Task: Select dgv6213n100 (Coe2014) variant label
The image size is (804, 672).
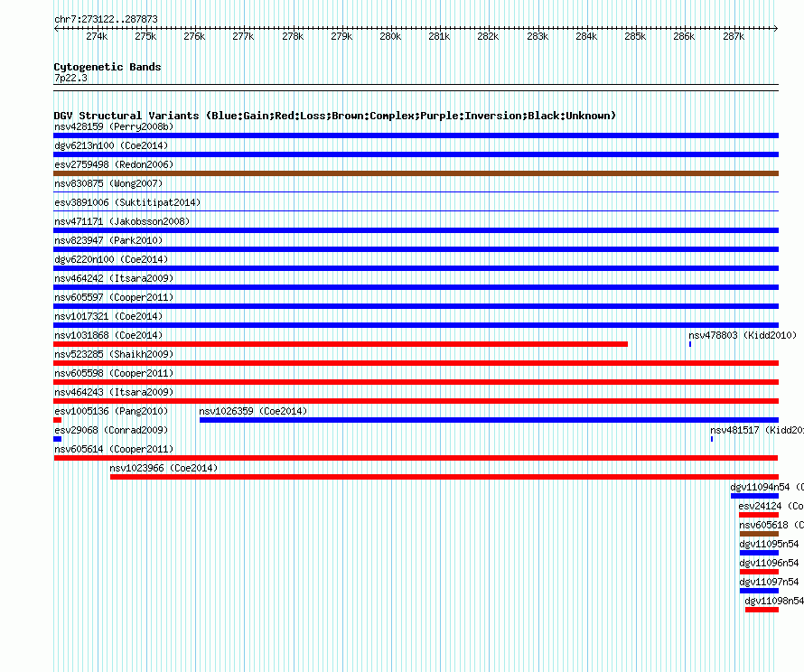Action: (111, 145)
